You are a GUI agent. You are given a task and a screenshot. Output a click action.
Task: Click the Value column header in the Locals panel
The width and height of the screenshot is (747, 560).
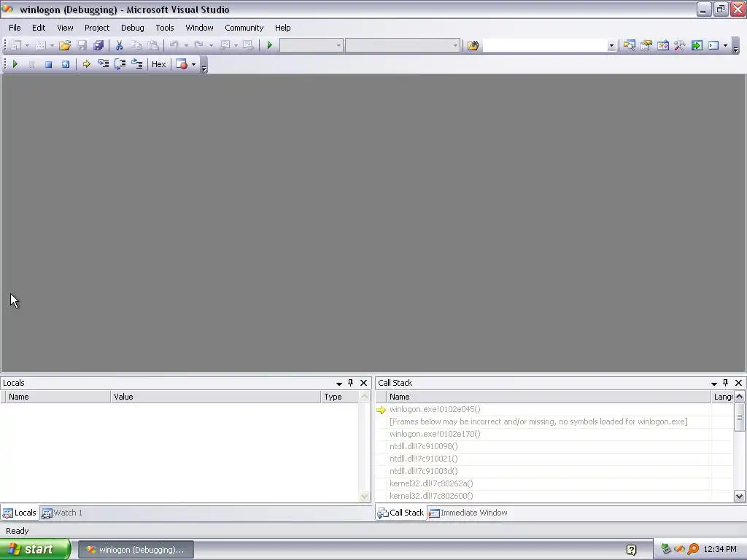215,397
